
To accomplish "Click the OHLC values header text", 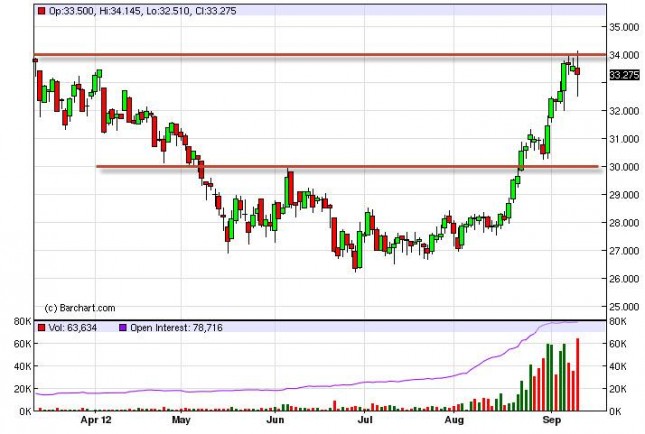I will [142, 11].
